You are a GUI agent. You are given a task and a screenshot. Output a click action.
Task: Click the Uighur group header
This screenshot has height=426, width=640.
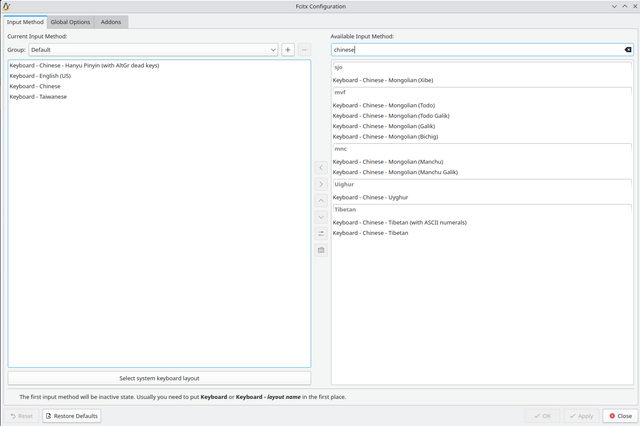(482, 184)
